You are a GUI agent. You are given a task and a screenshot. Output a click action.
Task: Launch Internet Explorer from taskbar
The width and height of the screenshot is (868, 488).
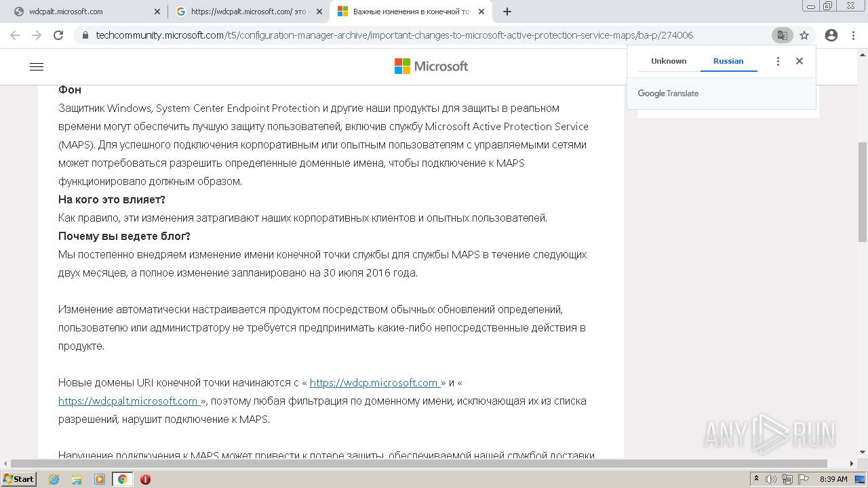coord(54,479)
